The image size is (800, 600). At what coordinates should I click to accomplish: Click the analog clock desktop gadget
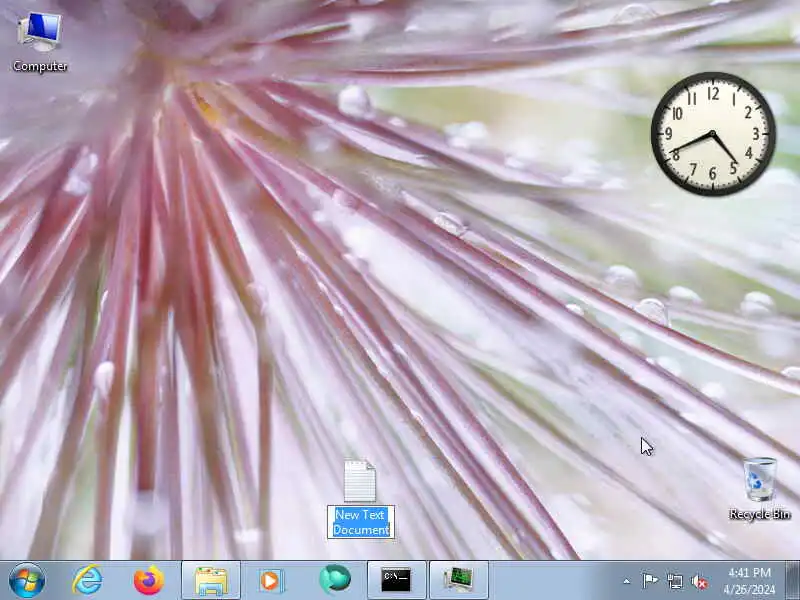[x=713, y=134]
